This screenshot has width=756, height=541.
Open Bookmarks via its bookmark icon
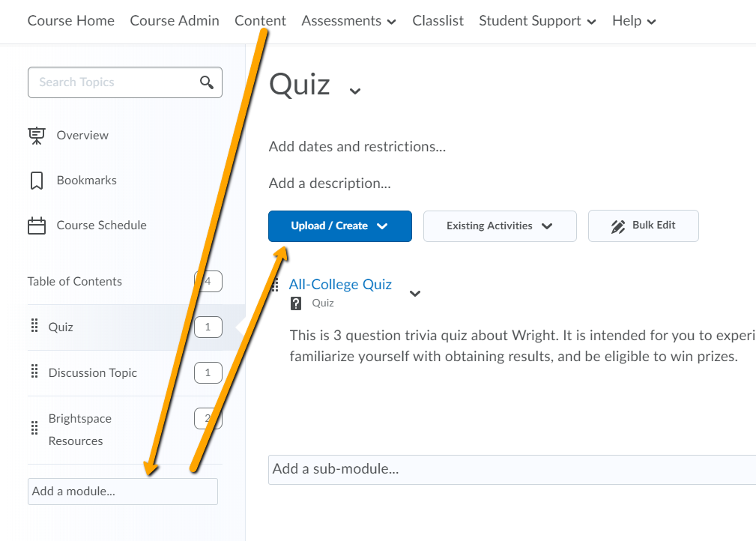[x=36, y=180]
